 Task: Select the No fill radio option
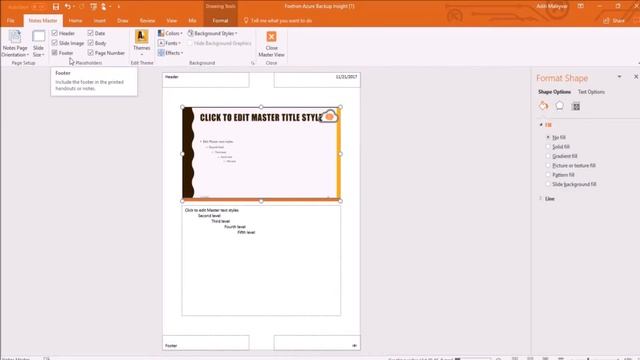(548, 137)
